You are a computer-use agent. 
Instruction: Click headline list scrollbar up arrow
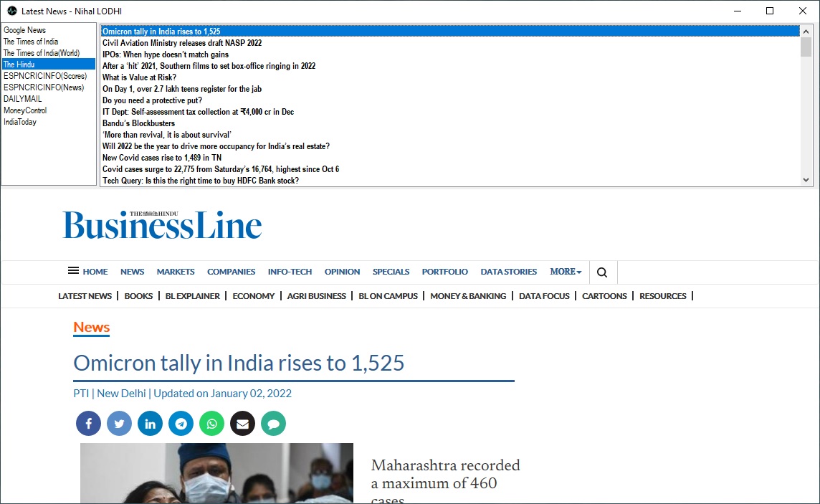pyautogui.click(x=806, y=32)
